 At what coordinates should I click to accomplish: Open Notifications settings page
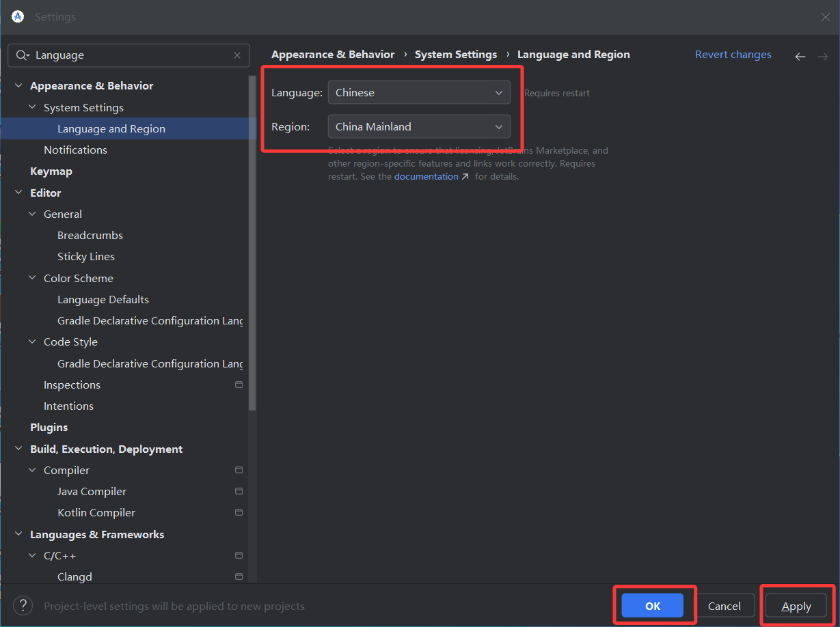[x=75, y=150]
